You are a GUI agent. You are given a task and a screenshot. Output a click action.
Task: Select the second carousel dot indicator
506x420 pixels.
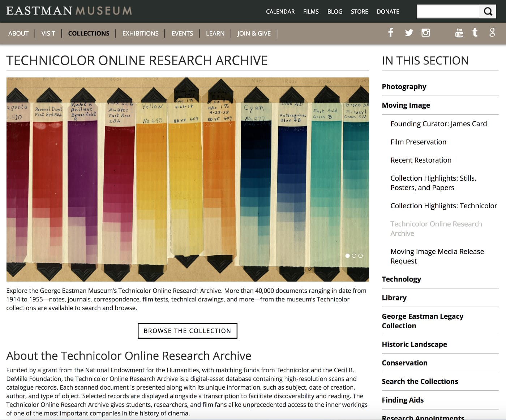(354, 256)
